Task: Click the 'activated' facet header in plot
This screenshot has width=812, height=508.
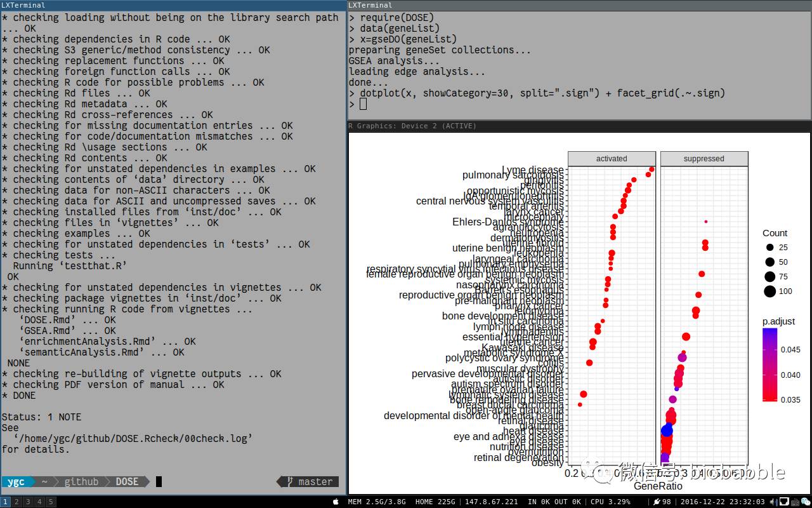Action: (x=612, y=159)
